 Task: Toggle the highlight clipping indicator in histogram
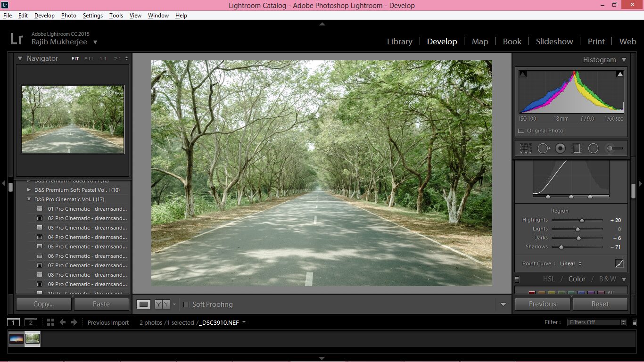pyautogui.click(x=620, y=74)
